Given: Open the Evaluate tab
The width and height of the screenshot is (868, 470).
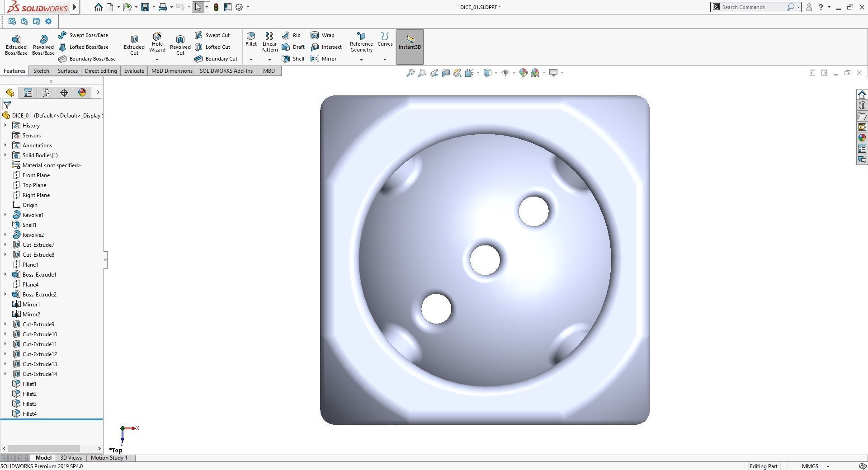Looking at the screenshot, I should tap(134, 71).
